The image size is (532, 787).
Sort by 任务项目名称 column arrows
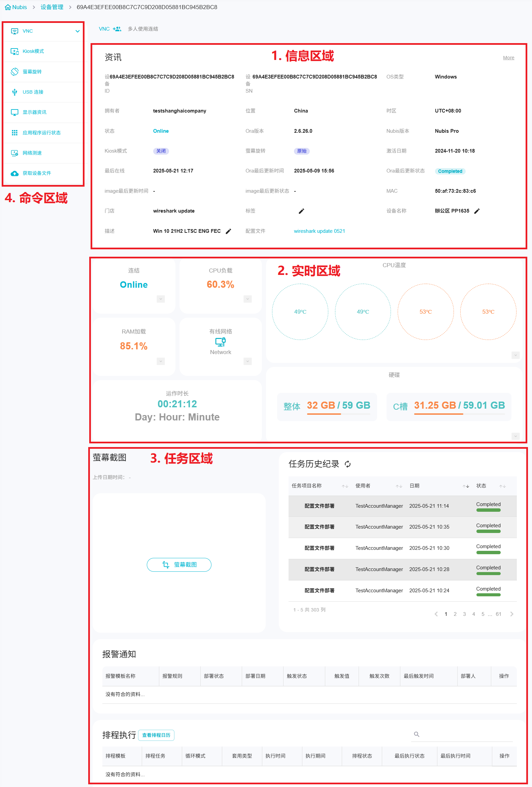(345, 486)
